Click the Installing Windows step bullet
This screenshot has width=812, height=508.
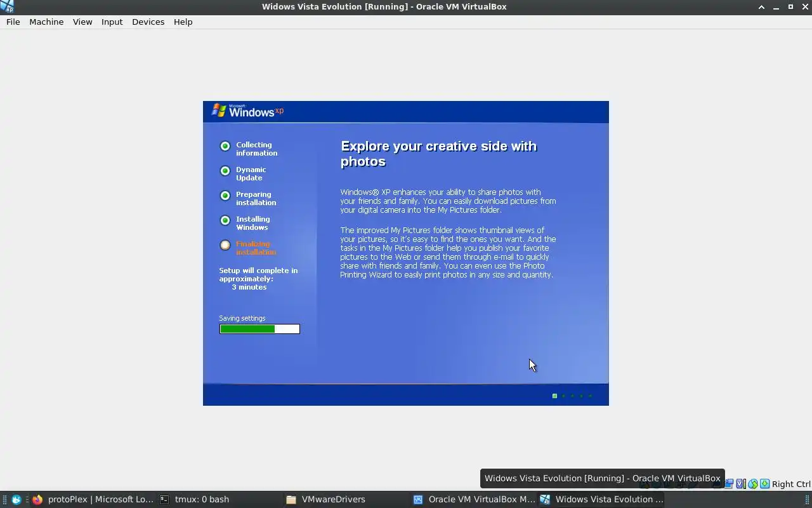[x=225, y=220]
